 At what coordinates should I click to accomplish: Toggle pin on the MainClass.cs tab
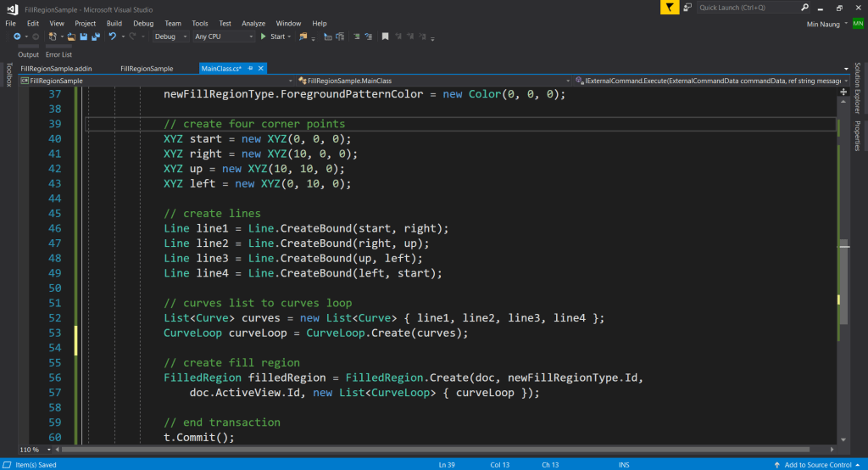(251, 68)
